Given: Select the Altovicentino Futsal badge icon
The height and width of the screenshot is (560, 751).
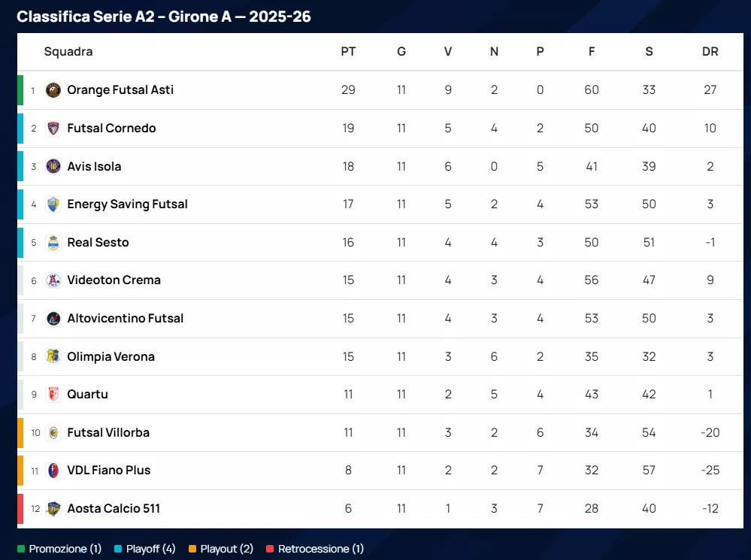Looking at the screenshot, I should point(53,319).
